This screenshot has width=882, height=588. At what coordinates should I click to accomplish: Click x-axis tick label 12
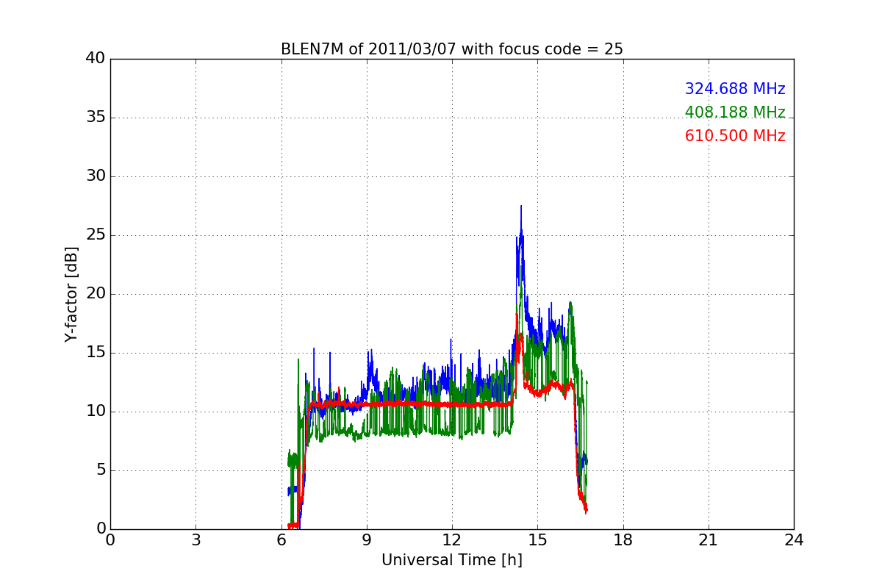tap(452, 539)
